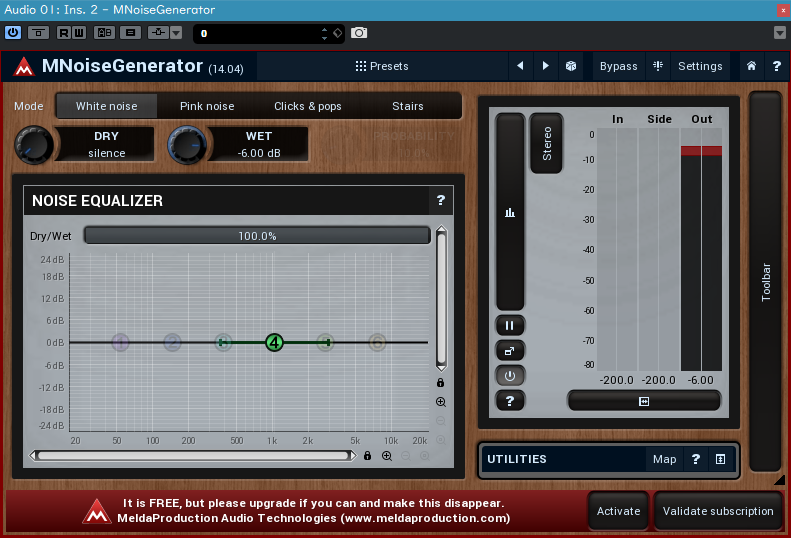Image resolution: width=791 pixels, height=538 pixels.
Task: Load next preset with right arrow
Action: click(545, 66)
